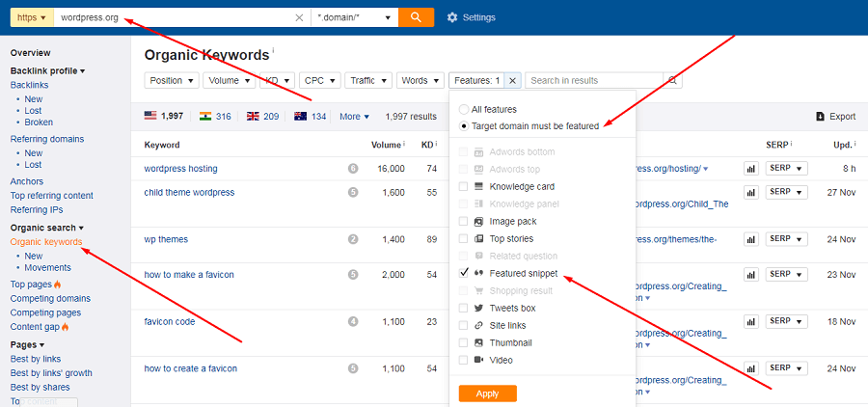Open Overview in the sidebar

pyautogui.click(x=31, y=53)
